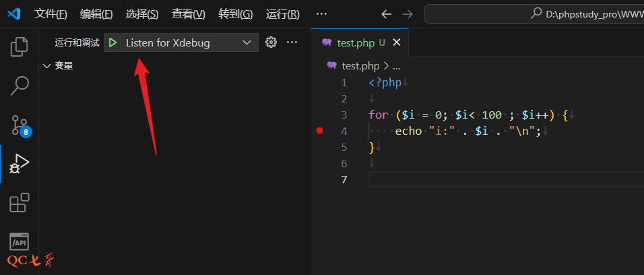Click the test.php breadcrumb item
The image size is (644, 275).
[360, 65]
